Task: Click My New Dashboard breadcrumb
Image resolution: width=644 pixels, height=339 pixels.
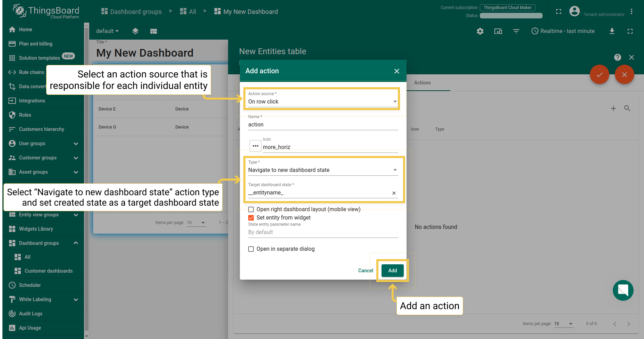Action: 246,11
